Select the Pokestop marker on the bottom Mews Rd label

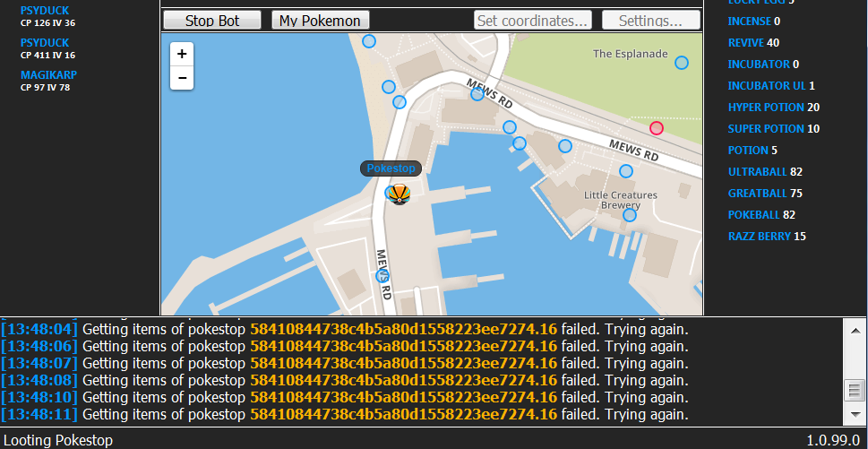382,276
